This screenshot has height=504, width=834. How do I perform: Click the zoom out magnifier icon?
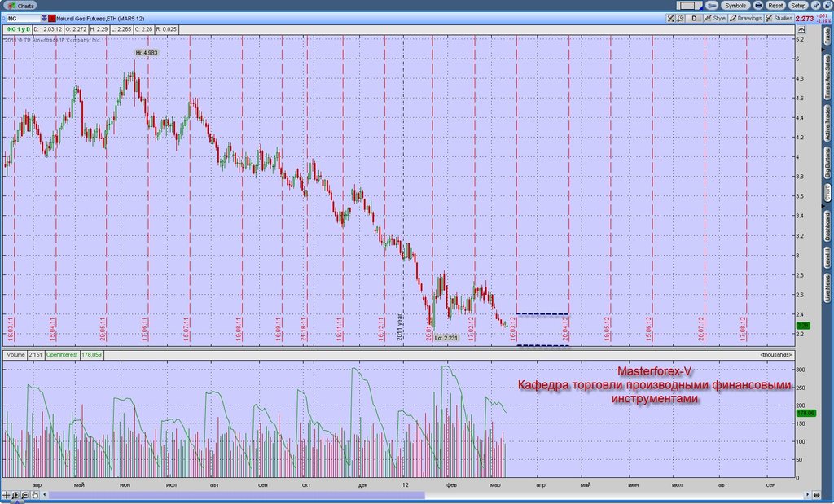25,496
